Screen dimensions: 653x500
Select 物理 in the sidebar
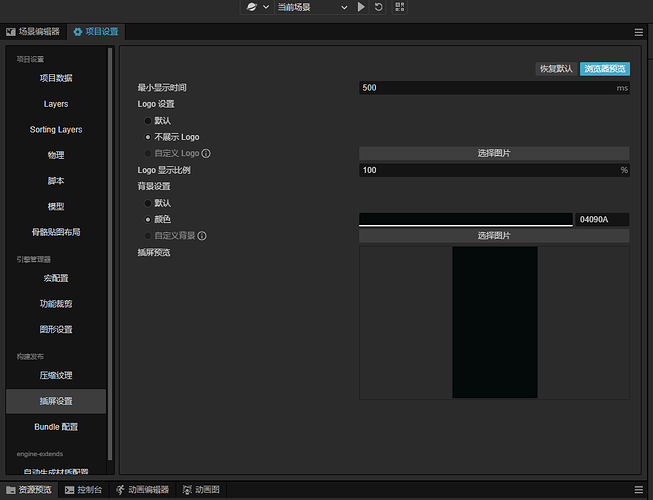pos(56,155)
